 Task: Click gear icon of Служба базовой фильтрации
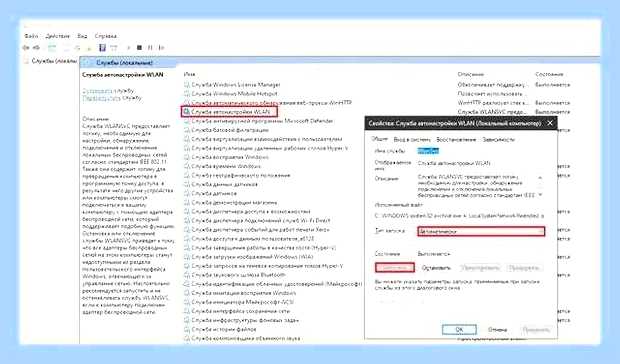tap(187, 130)
